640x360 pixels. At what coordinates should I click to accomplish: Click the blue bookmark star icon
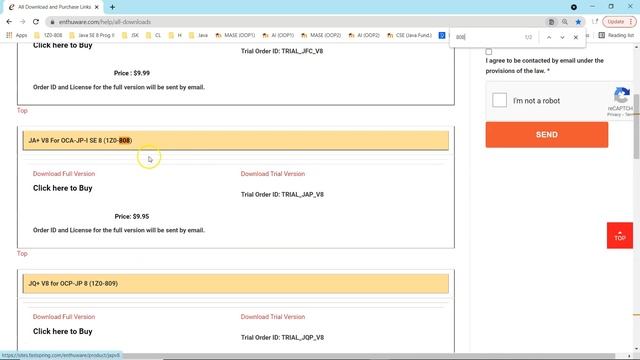point(578,22)
